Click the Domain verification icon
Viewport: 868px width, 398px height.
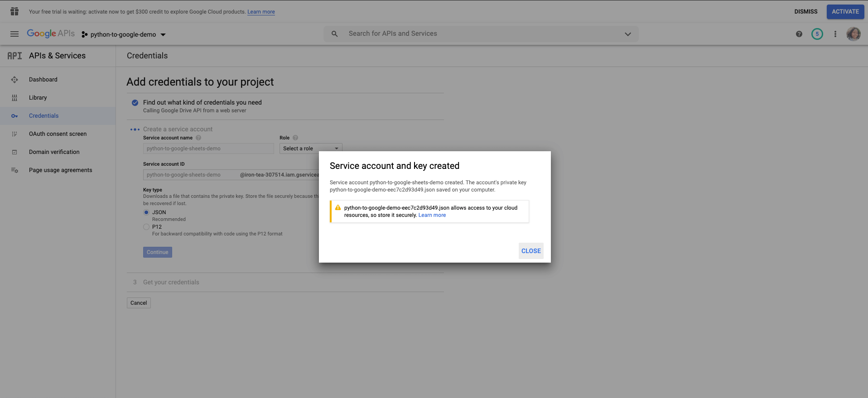point(14,152)
